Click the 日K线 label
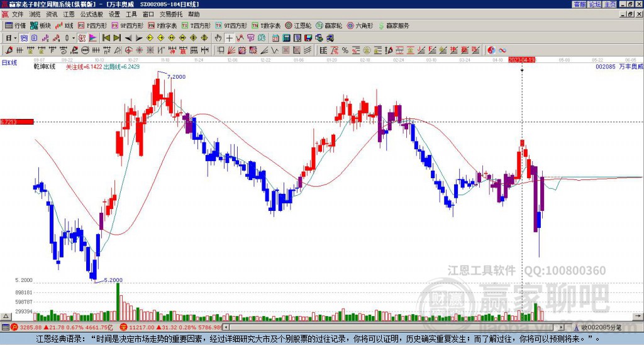Viewport: 644px width, 345px height. point(9,62)
